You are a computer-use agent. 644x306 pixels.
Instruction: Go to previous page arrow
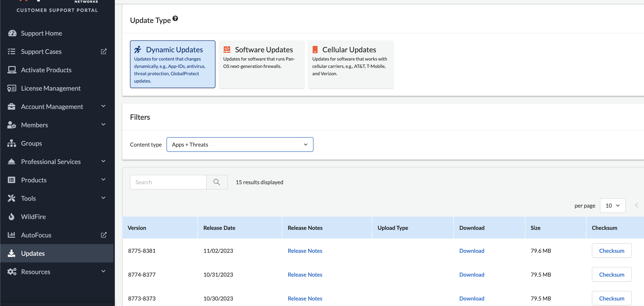point(636,205)
